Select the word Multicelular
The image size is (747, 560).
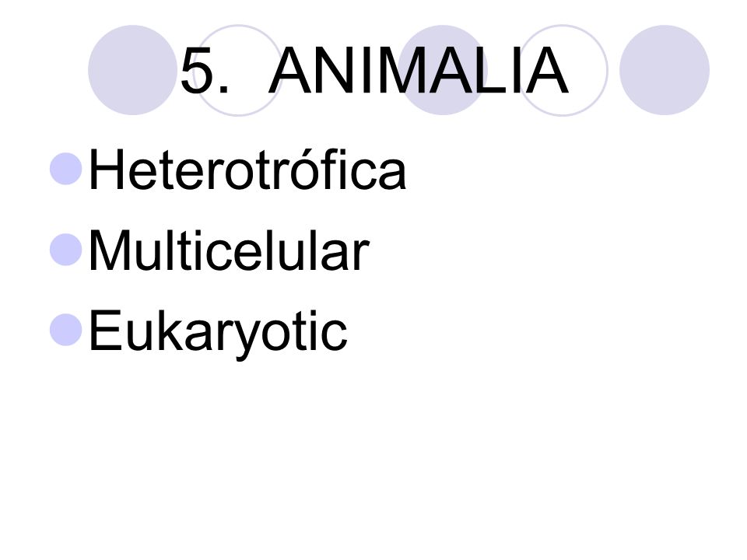click(x=229, y=250)
